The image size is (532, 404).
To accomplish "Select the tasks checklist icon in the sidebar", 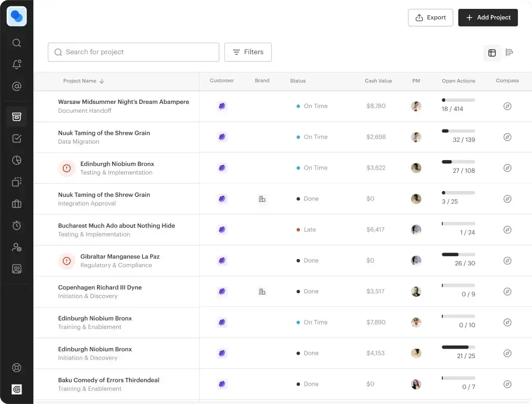I will click(16, 138).
